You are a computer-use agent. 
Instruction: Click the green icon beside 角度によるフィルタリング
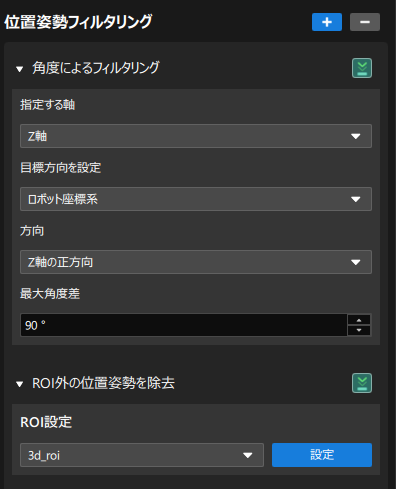click(x=362, y=68)
